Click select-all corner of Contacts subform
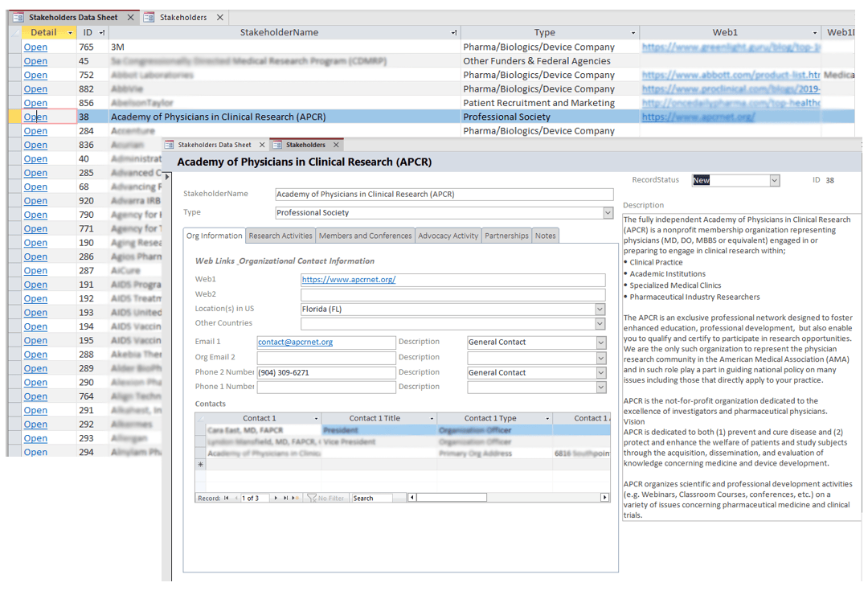 200,419
